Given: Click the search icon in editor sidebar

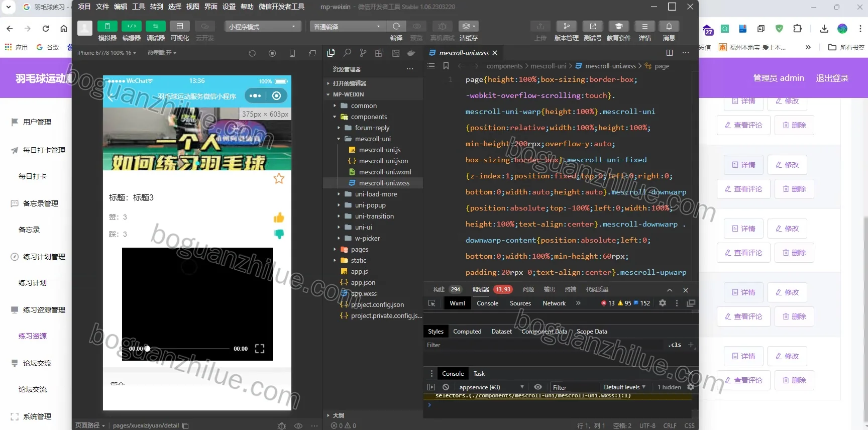Looking at the screenshot, I should coord(347,53).
